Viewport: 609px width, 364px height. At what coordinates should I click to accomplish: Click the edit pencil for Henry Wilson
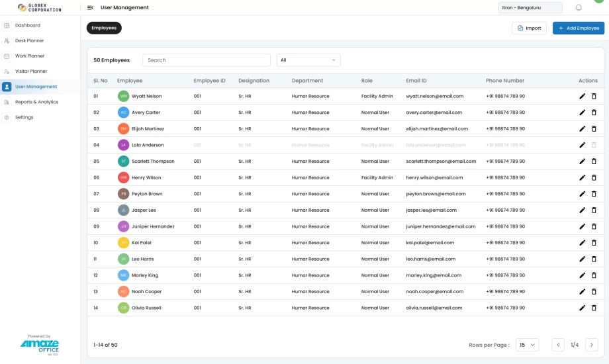pyautogui.click(x=583, y=177)
